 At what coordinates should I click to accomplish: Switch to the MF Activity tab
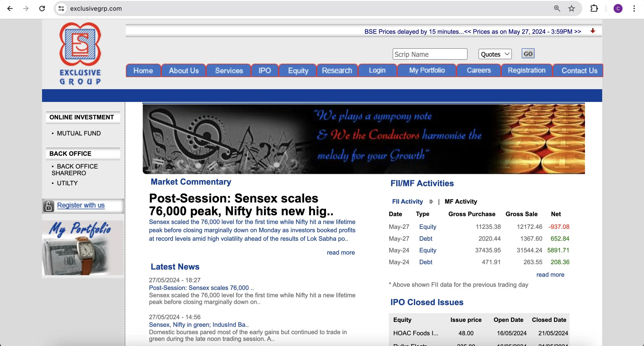[x=461, y=202]
